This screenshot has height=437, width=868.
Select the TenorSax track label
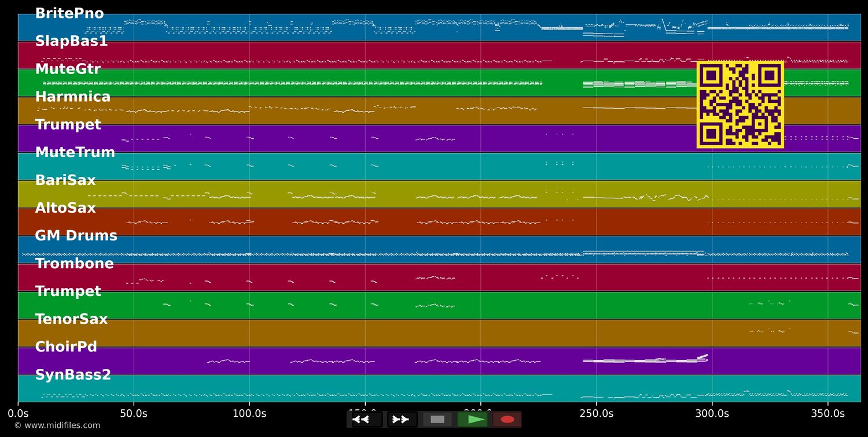click(x=71, y=319)
